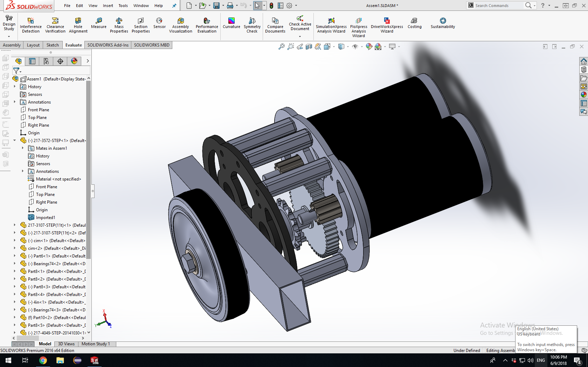Click the Section View icon
The width and height of the screenshot is (588, 367).
(309, 47)
